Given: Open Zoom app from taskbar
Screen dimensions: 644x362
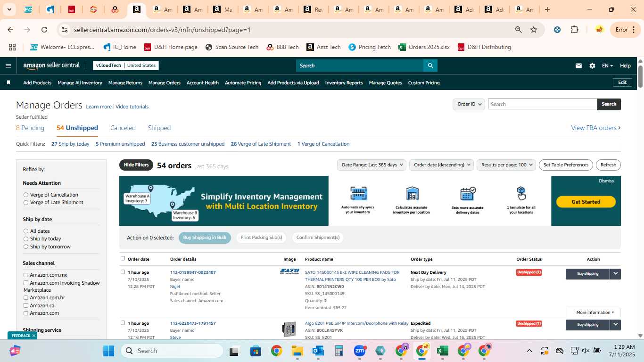Looking at the screenshot, I should click(x=360, y=351).
